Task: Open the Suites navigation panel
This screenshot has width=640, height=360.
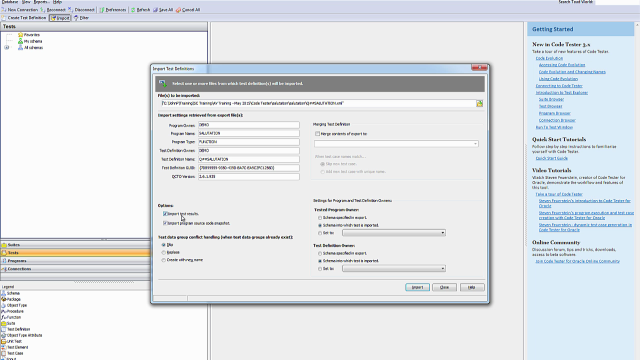Action: coord(76,245)
